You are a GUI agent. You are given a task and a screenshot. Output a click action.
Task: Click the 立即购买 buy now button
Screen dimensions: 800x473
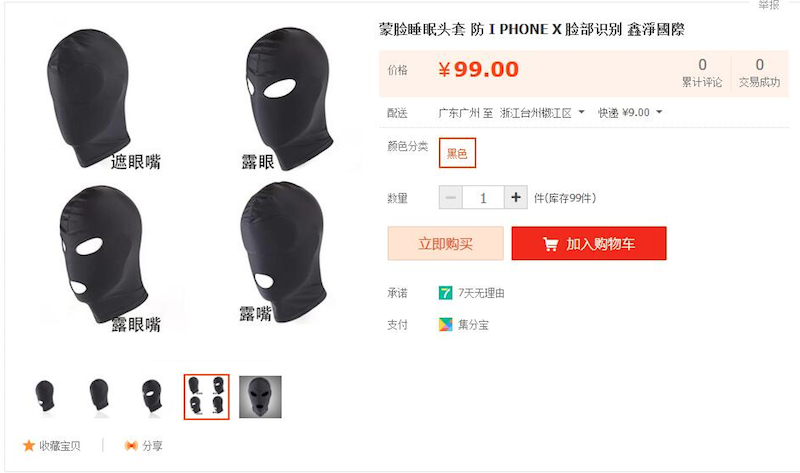pos(445,243)
